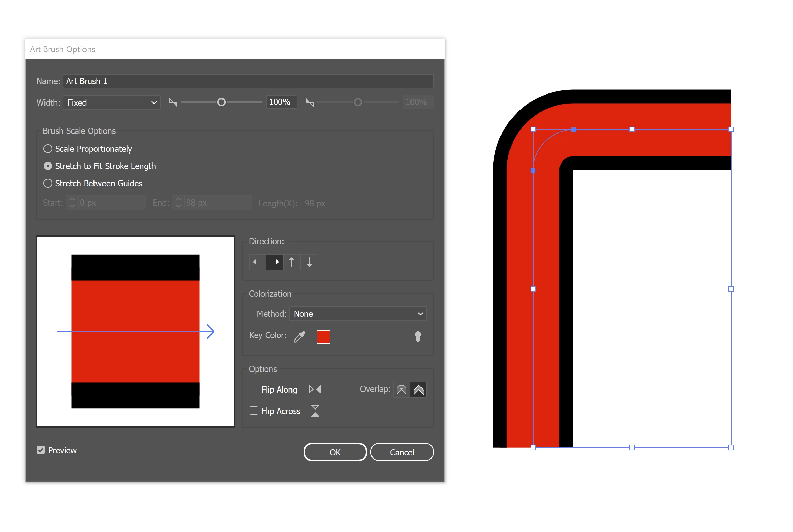Click the brush Name text field

coord(248,81)
